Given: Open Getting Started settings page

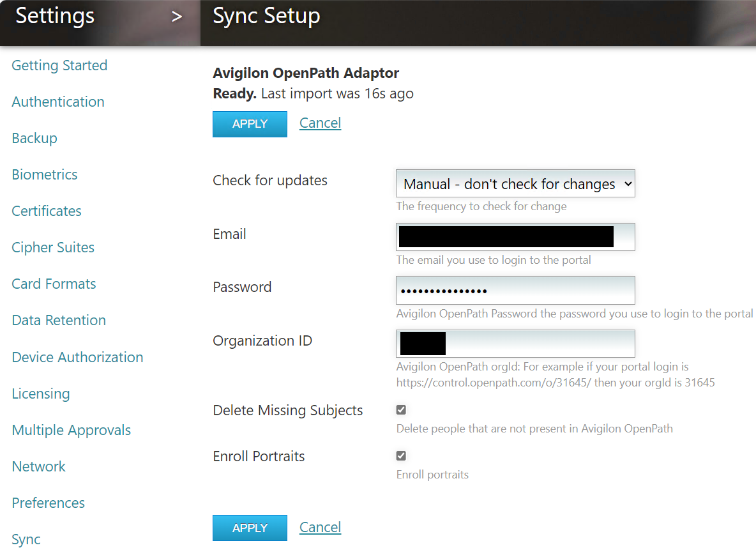Looking at the screenshot, I should point(59,65).
